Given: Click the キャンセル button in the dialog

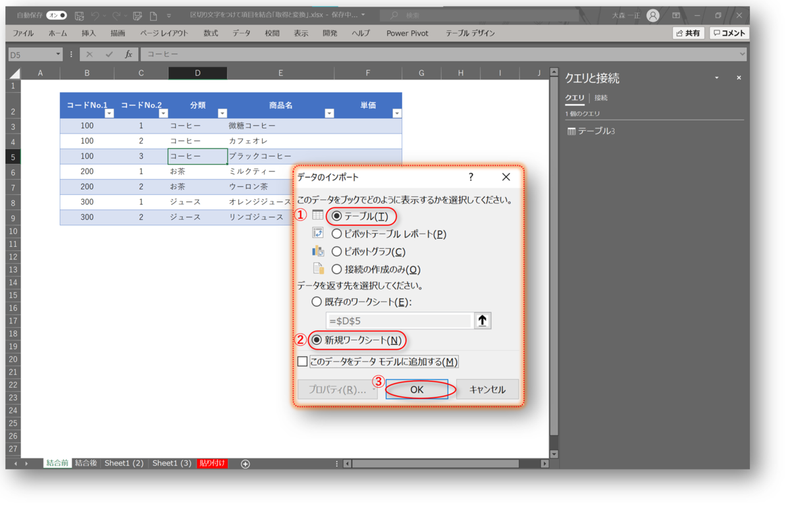Looking at the screenshot, I should click(x=487, y=390).
